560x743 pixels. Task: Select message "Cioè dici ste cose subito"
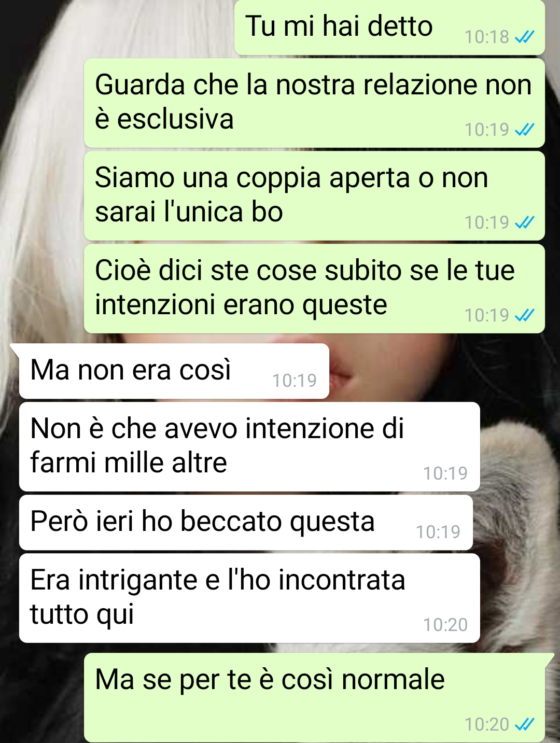coord(314,288)
